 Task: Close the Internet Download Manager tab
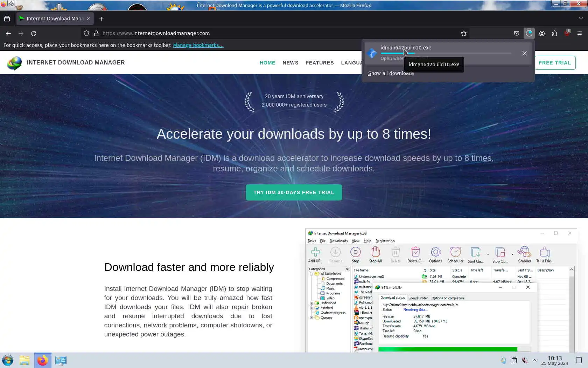coord(88,19)
